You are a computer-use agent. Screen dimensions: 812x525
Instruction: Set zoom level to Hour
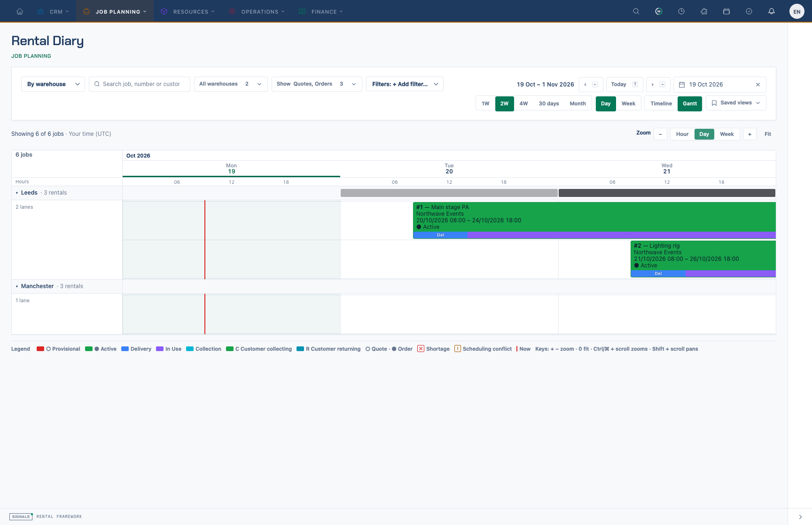click(x=682, y=134)
